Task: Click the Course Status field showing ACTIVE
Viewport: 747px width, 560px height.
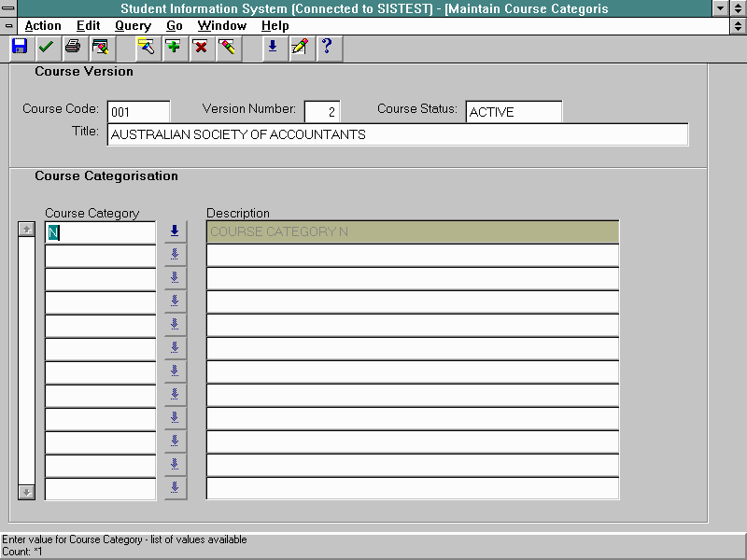Action: tap(513, 112)
